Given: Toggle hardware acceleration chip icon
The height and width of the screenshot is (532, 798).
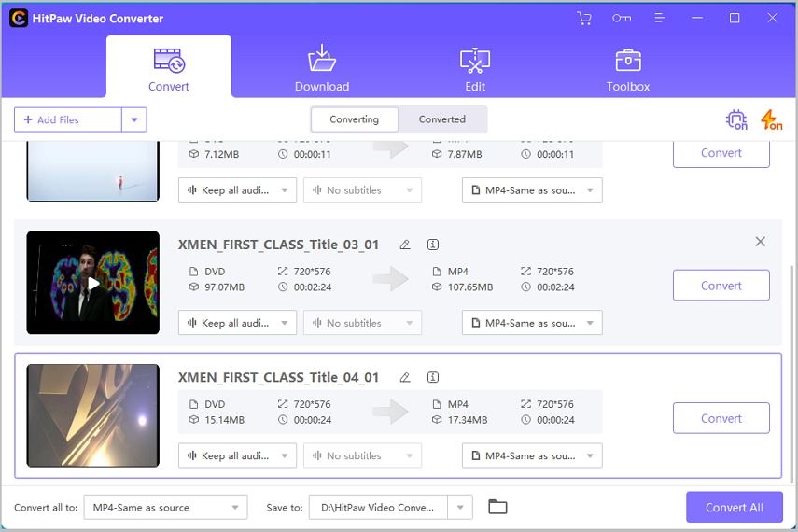Looking at the screenshot, I should pyautogui.click(x=736, y=120).
